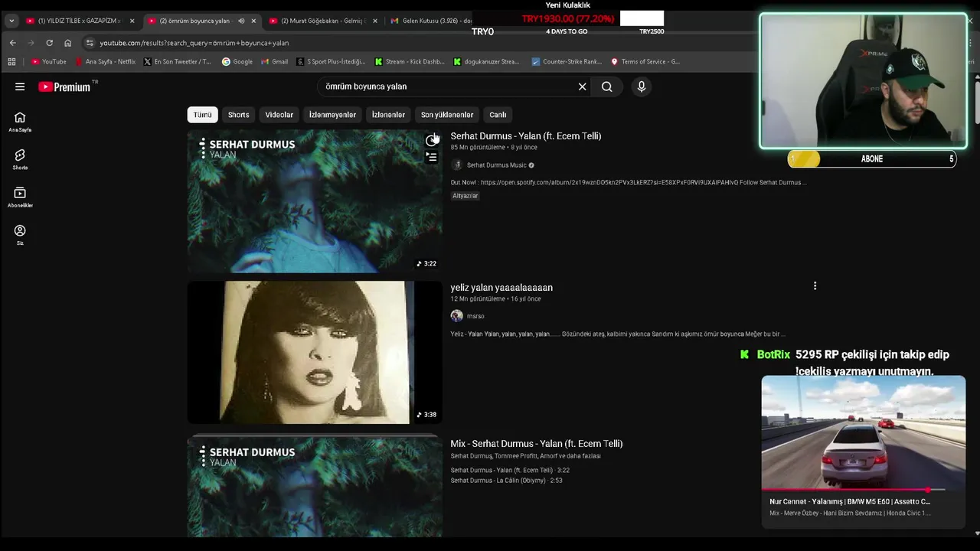
Task: Open Abonelikler in the left sidebar
Action: [x=20, y=197]
